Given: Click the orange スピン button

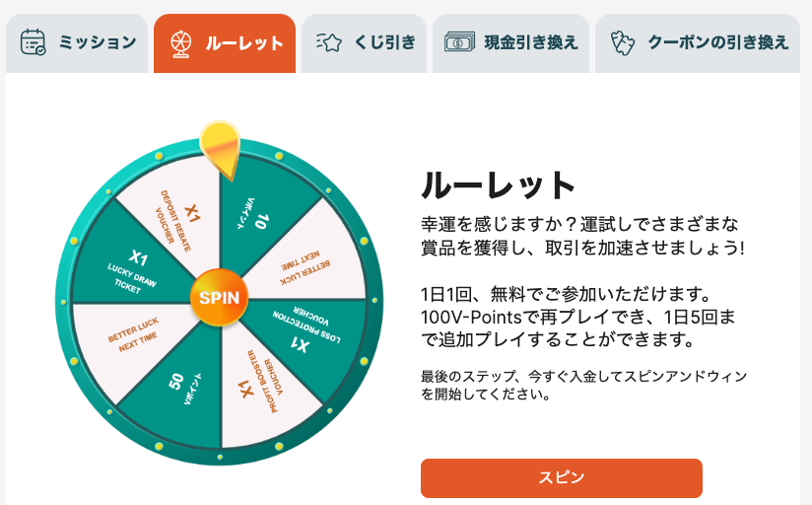Looking at the screenshot, I should pos(562,478).
